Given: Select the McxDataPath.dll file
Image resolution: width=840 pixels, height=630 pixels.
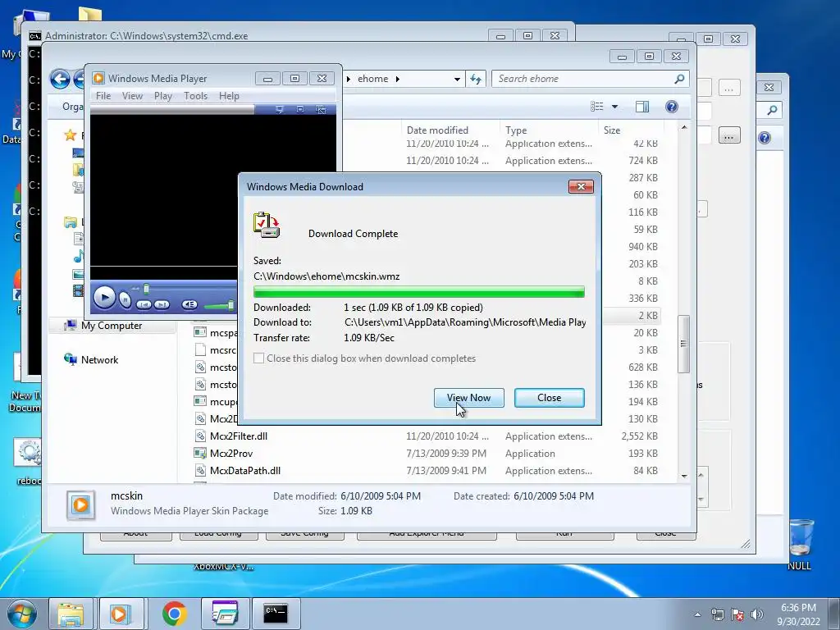Looking at the screenshot, I should coord(244,470).
